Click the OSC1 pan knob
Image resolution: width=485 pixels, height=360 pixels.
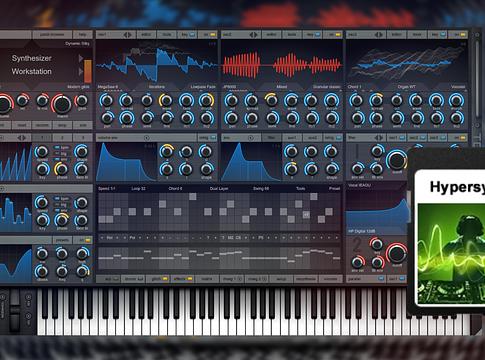(107, 118)
